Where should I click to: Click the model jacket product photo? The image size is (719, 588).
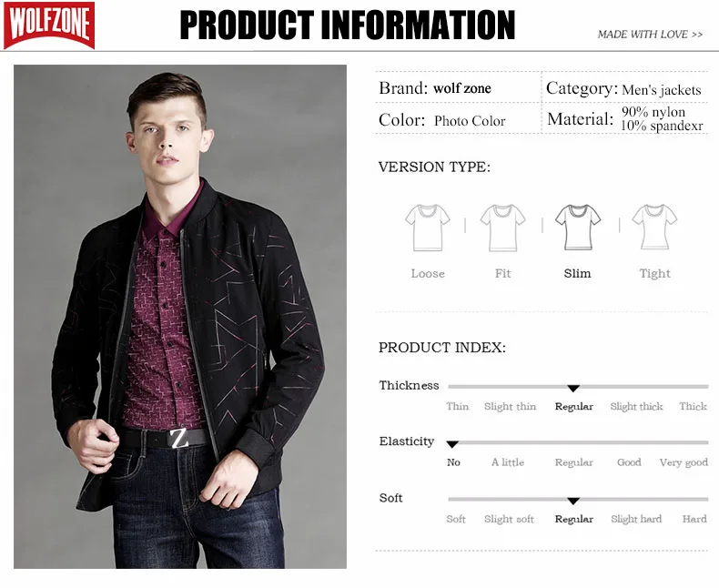pos(180,317)
